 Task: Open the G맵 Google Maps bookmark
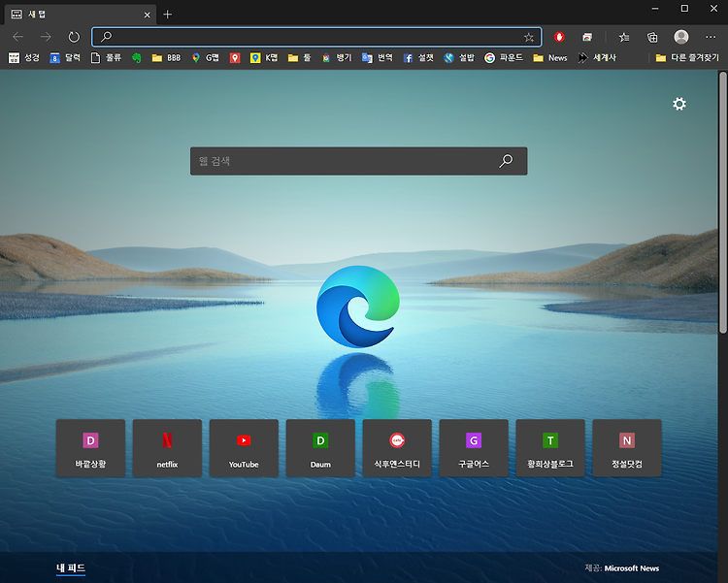tap(205, 57)
